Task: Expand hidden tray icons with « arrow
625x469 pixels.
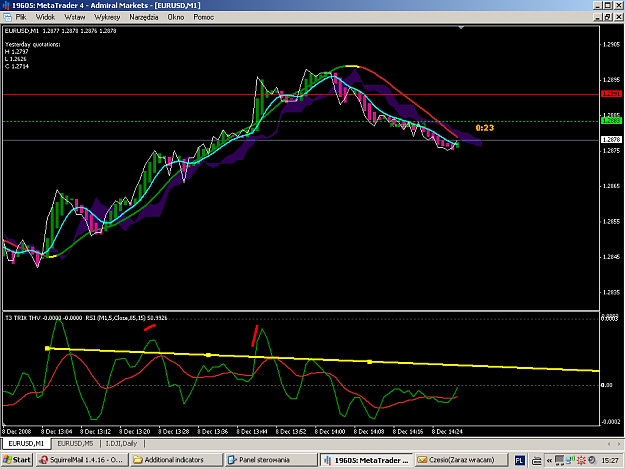Action: tap(549, 461)
